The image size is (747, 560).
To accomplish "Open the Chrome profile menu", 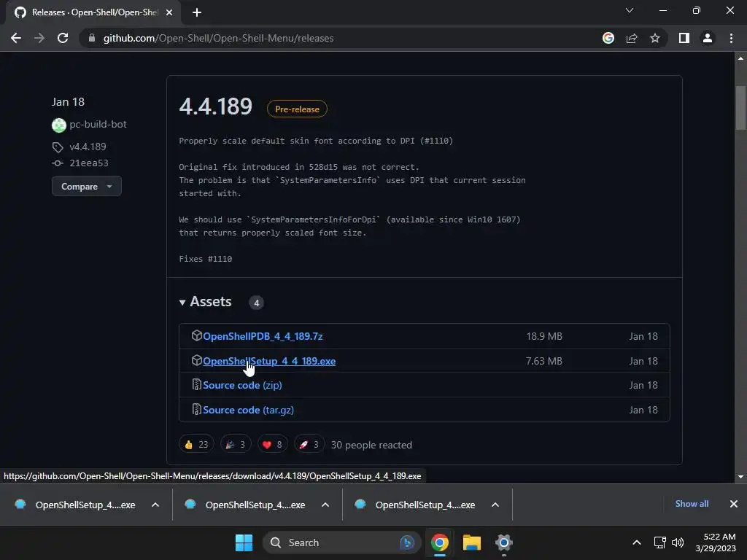I will [x=708, y=38].
